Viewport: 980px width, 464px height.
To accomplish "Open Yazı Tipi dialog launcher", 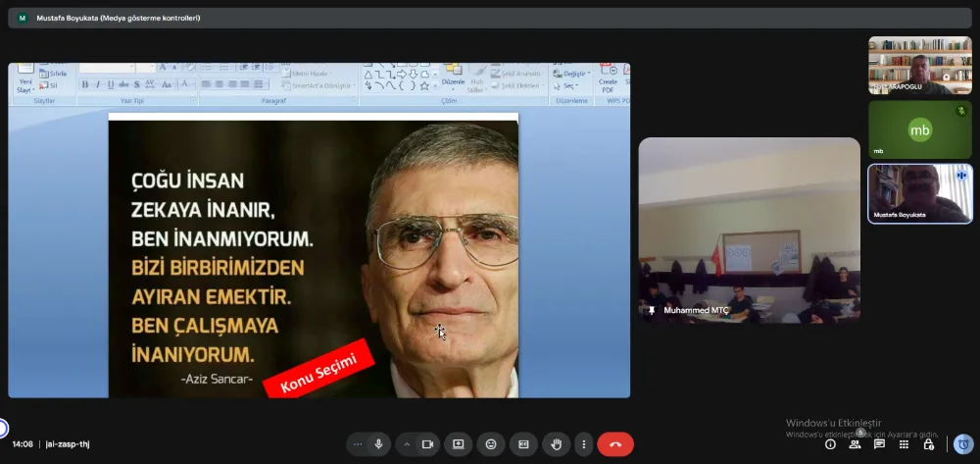I will 193,100.
